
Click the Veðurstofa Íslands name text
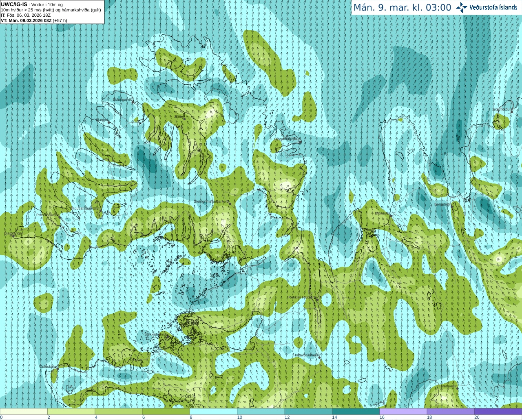point(493,7)
